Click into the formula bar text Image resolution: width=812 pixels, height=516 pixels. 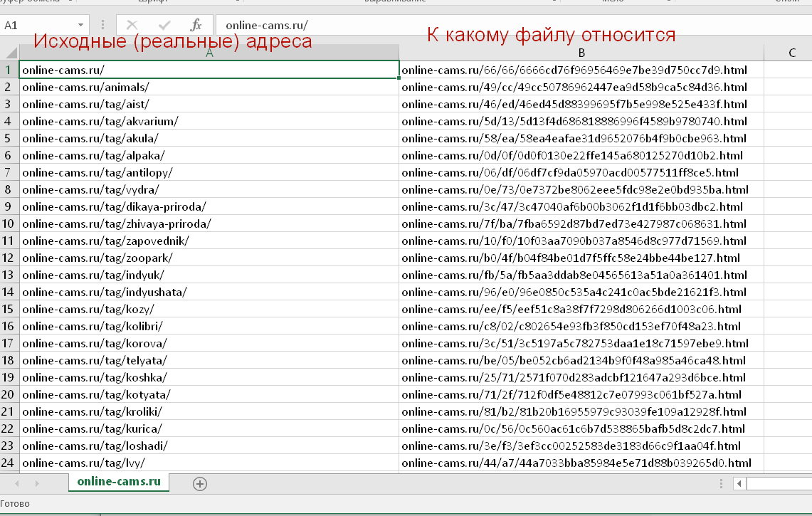(x=498, y=25)
